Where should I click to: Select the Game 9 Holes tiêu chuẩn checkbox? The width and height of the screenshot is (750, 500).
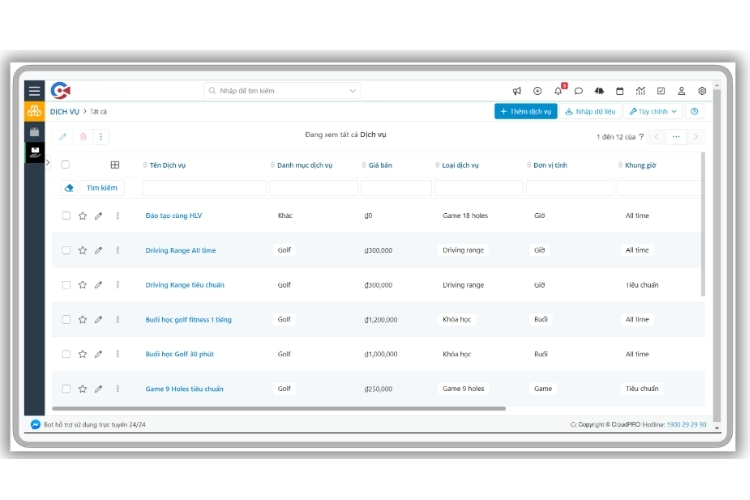click(66, 389)
